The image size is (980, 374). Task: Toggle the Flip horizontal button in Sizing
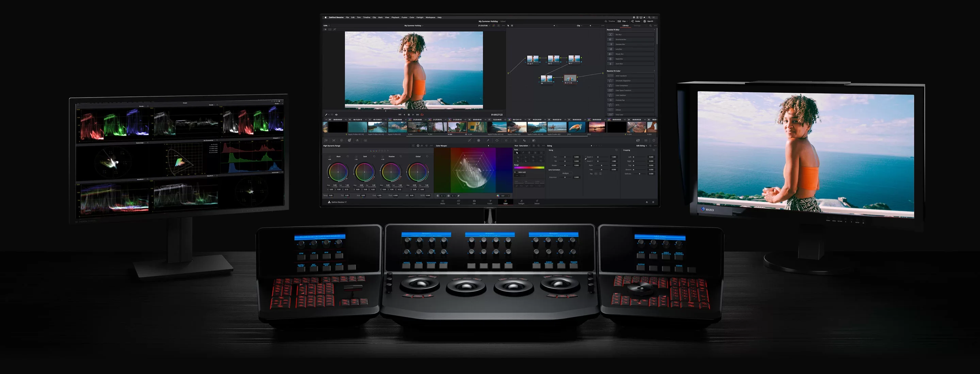596,174
